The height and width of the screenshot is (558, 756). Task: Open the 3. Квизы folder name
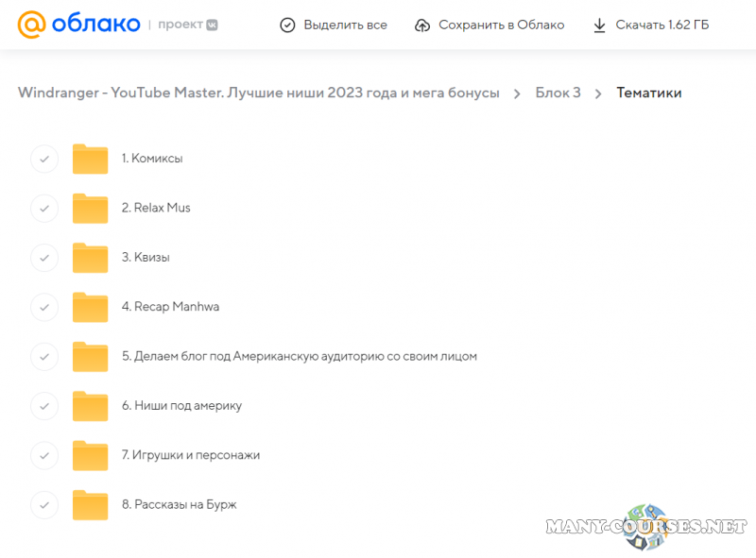pos(146,257)
